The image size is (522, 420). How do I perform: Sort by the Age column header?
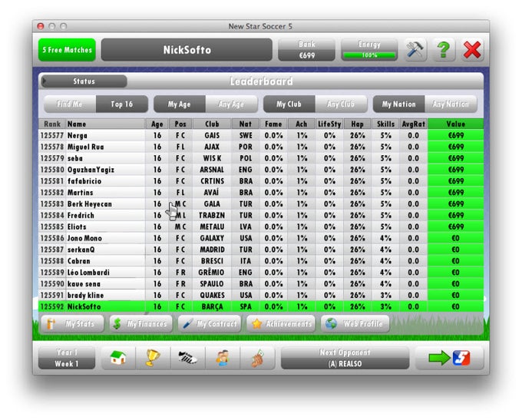coord(157,124)
